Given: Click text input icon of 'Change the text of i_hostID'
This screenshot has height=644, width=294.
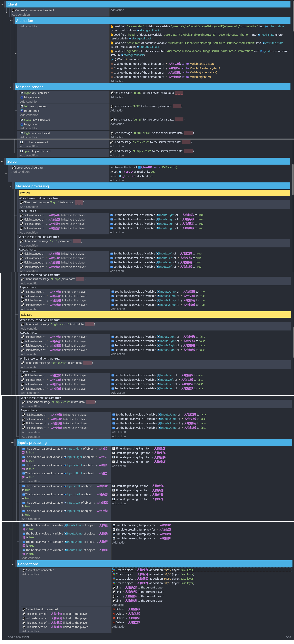Looking at the screenshot, I should point(112,167).
